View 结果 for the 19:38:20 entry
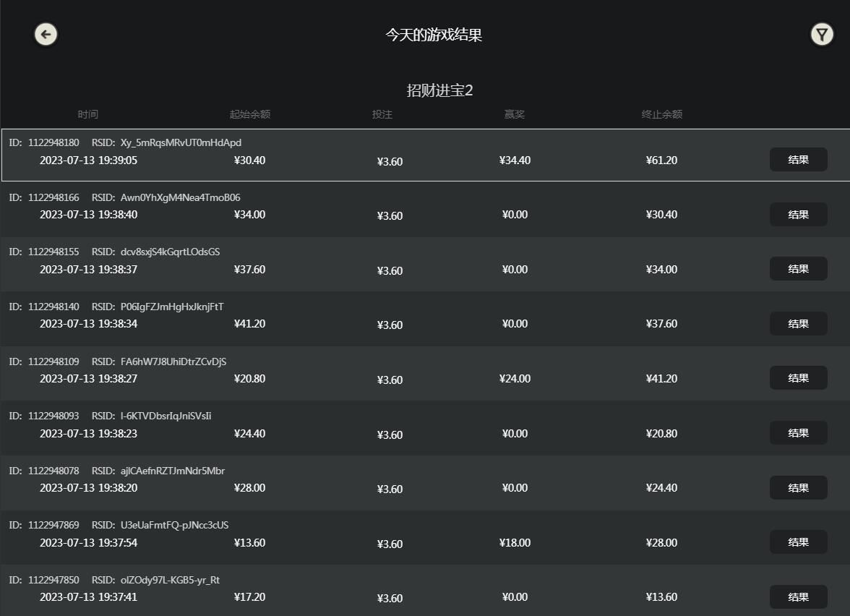The width and height of the screenshot is (850, 616). [798, 488]
